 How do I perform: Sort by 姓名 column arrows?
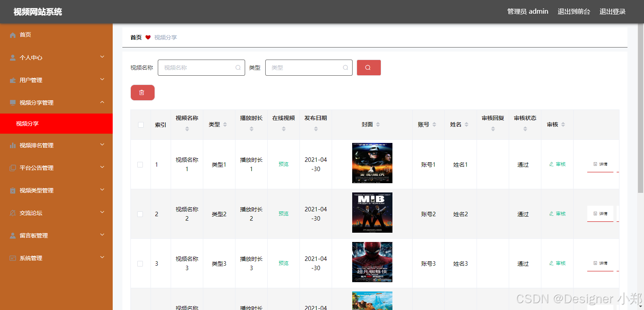(x=466, y=124)
